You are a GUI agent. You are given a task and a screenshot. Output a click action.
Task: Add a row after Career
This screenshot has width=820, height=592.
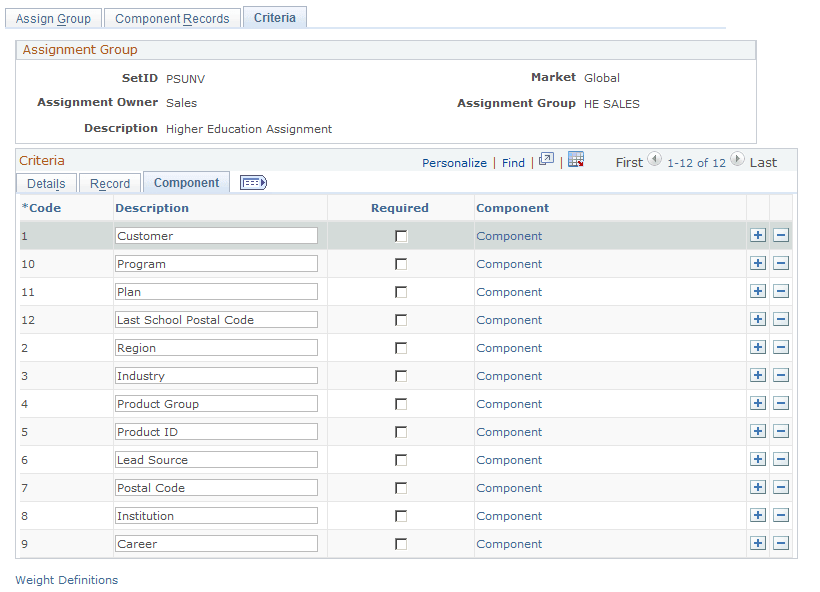[758, 543]
